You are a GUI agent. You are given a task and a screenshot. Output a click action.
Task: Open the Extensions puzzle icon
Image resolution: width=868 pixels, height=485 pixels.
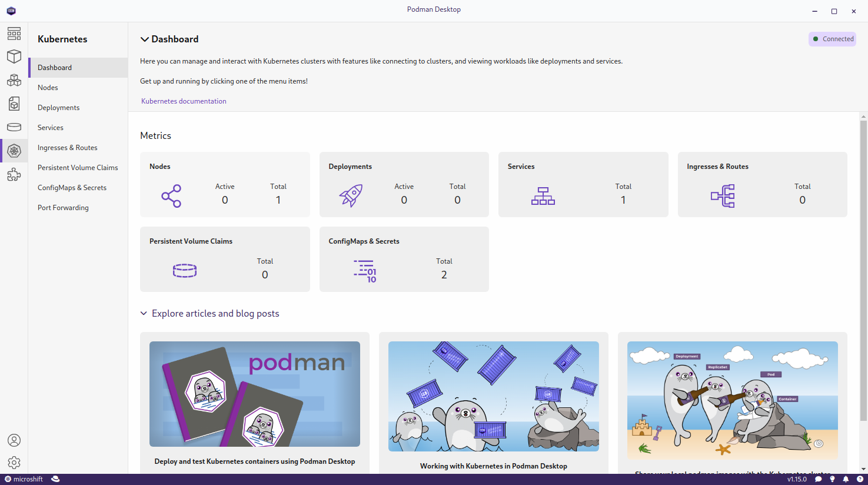14,174
